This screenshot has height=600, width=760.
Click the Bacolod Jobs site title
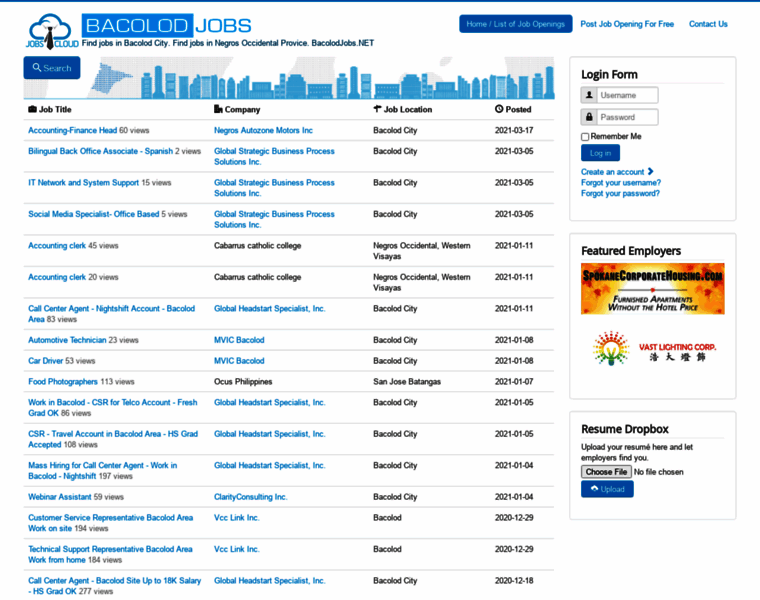click(x=167, y=26)
